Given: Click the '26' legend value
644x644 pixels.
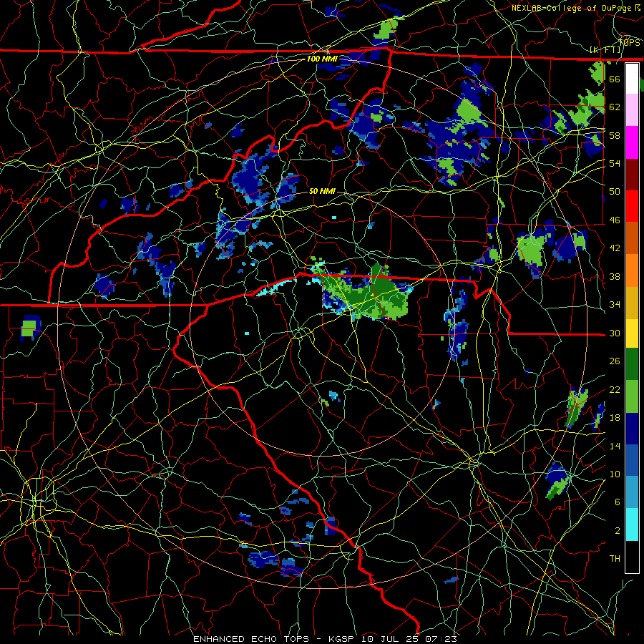Looking at the screenshot, I should tap(615, 361).
